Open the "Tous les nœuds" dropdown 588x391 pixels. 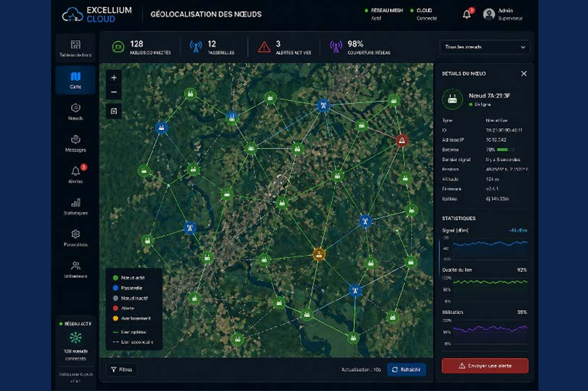485,47
